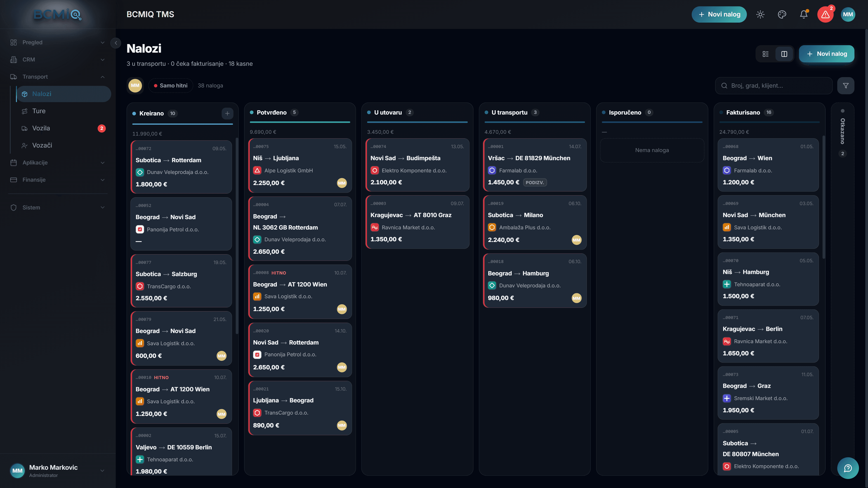
Task: Open the filter funnel icon
Action: tap(845, 86)
